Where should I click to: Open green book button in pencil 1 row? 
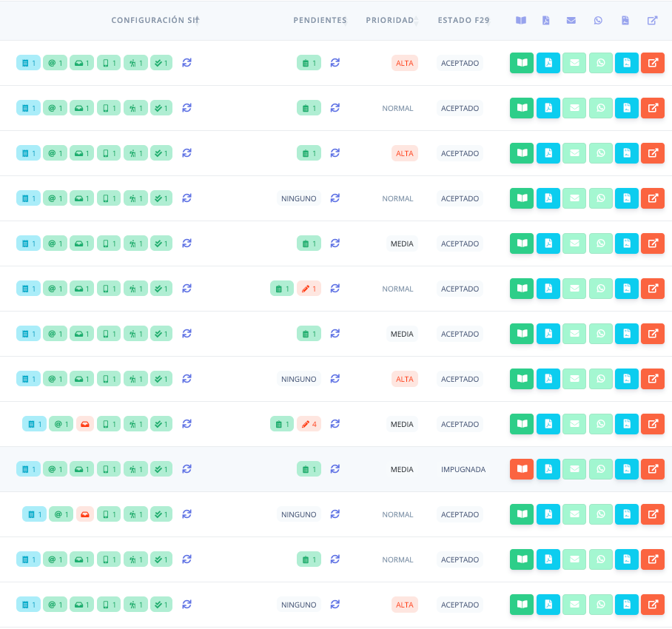522,289
